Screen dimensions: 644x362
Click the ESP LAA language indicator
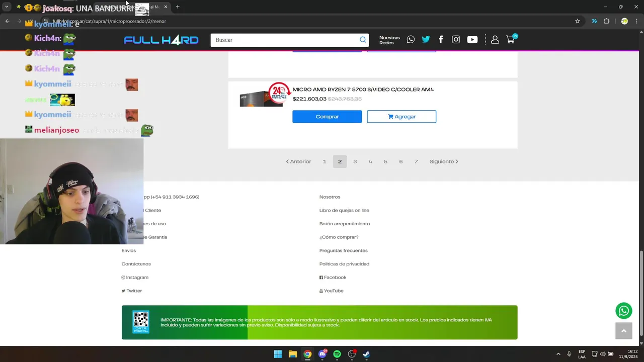pyautogui.click(x=582, y=354)
